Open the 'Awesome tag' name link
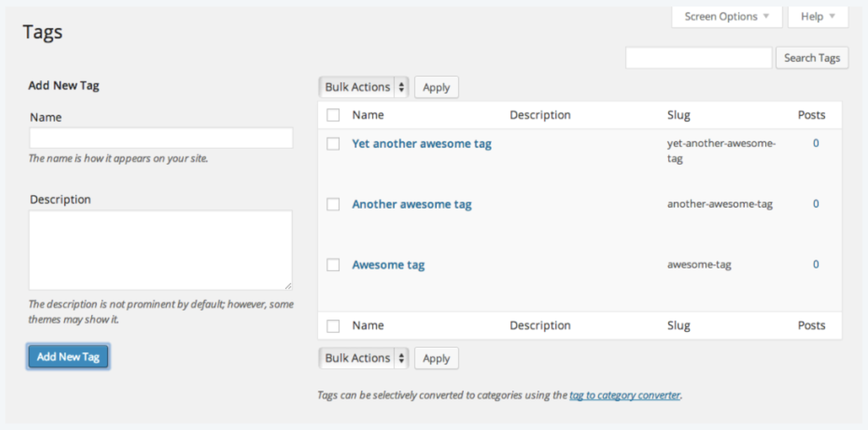The height and width of the screenshot is (430, 868). (388, 265)
